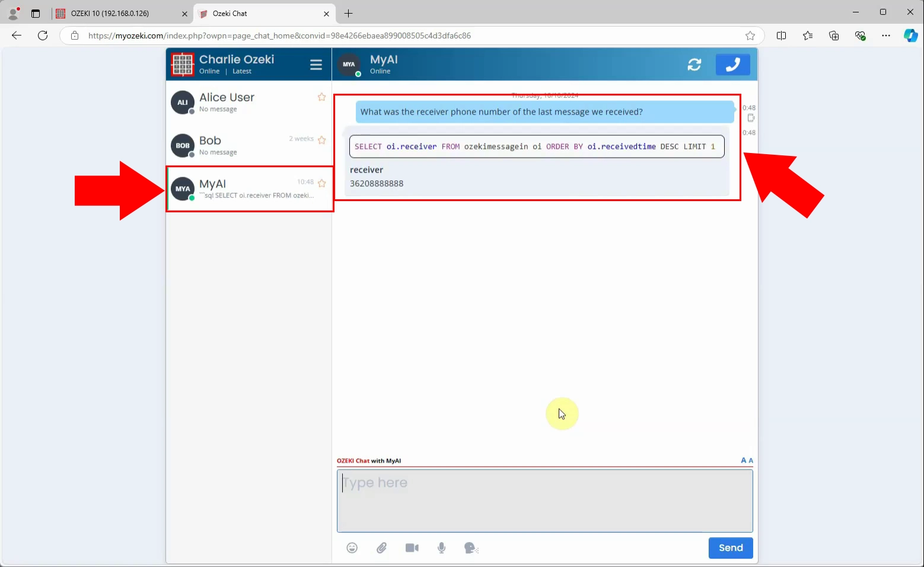
Task: Click the receiver column label in the result
Action: (367, 170)
